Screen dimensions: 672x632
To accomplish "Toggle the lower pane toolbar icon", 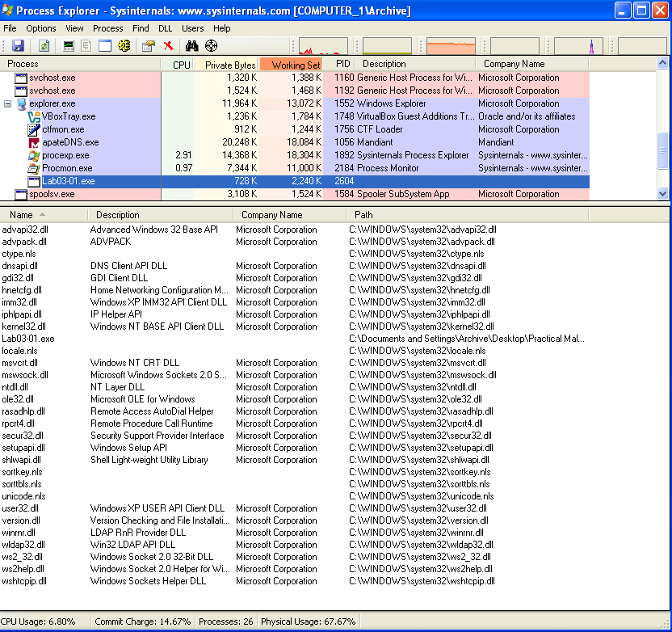I will tap(105, 46).
